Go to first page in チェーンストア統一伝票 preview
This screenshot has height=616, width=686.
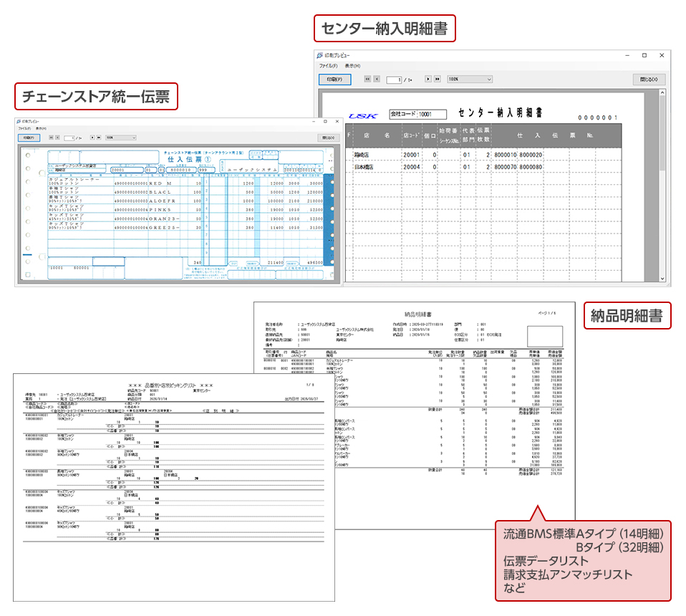(50, 137)
